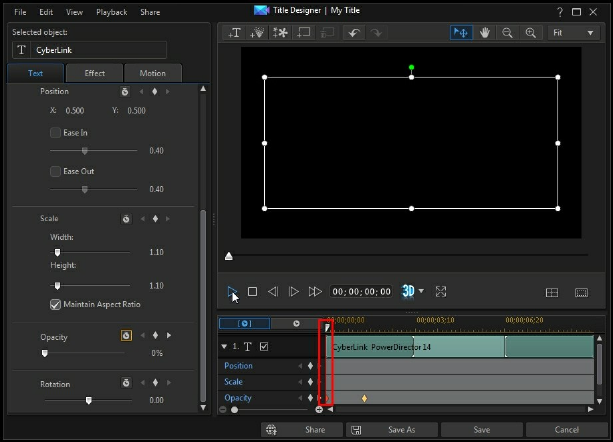Open the 3D mode dropdown arrow
The width and height of the screenshot is (613, 442).
coord(422,292)
